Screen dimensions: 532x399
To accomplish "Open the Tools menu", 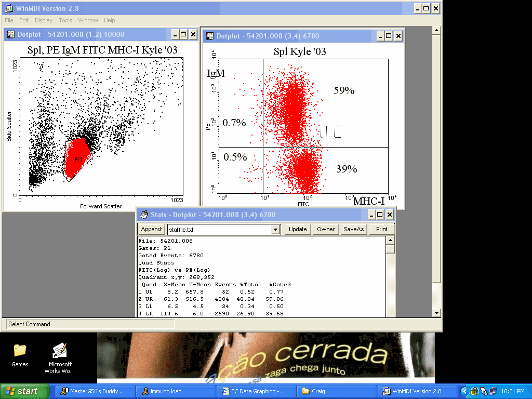I will click(x=65, y=20).
